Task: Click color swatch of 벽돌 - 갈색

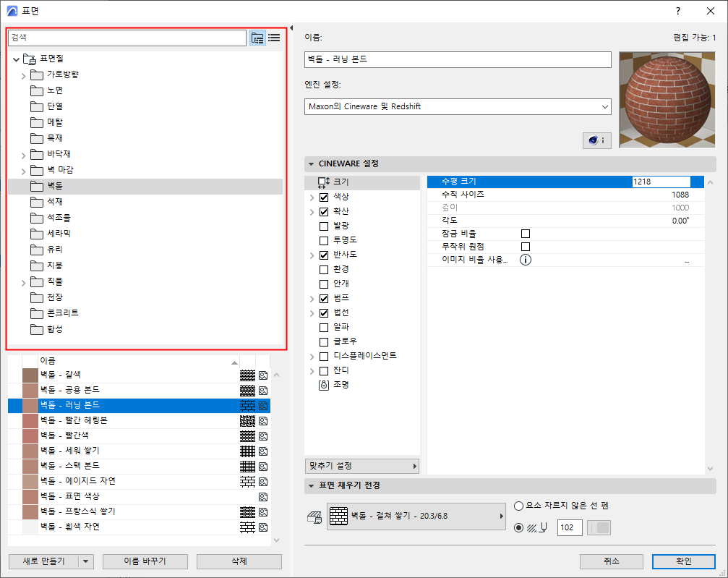Action: [30, 375]
